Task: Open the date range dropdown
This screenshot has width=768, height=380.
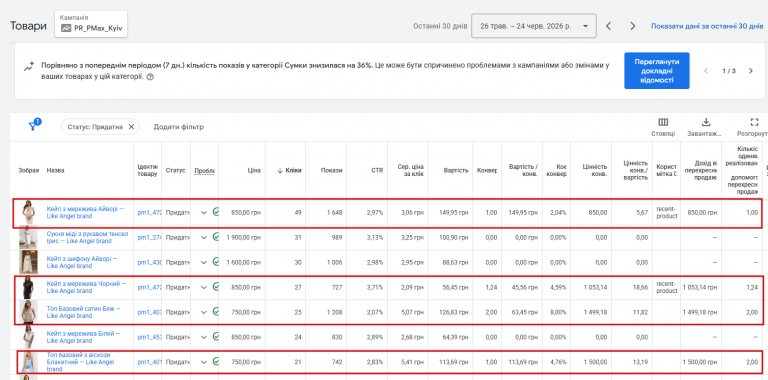Action: click(533, 26)
